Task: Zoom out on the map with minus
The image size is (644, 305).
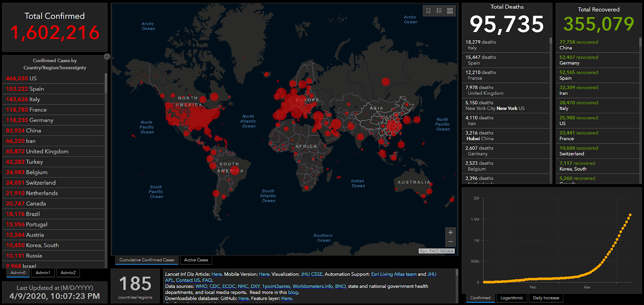Action: (x=450, y=242)
